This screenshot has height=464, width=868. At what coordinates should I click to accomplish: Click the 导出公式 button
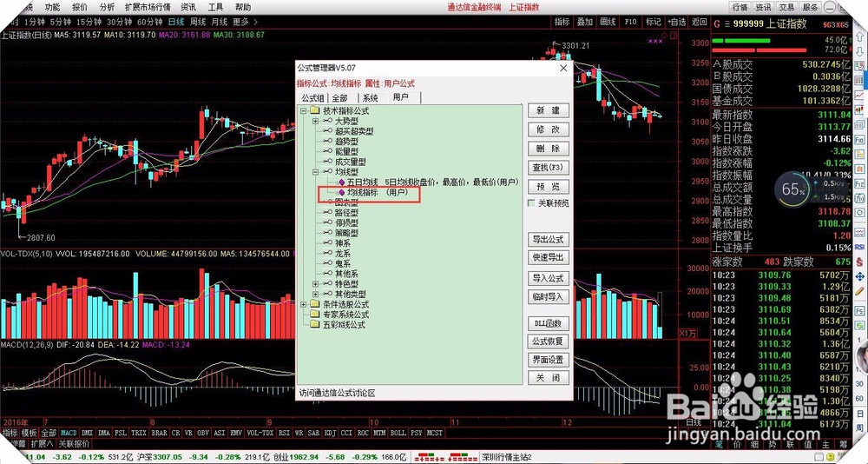pyautogui.click(x=549, y=240)
